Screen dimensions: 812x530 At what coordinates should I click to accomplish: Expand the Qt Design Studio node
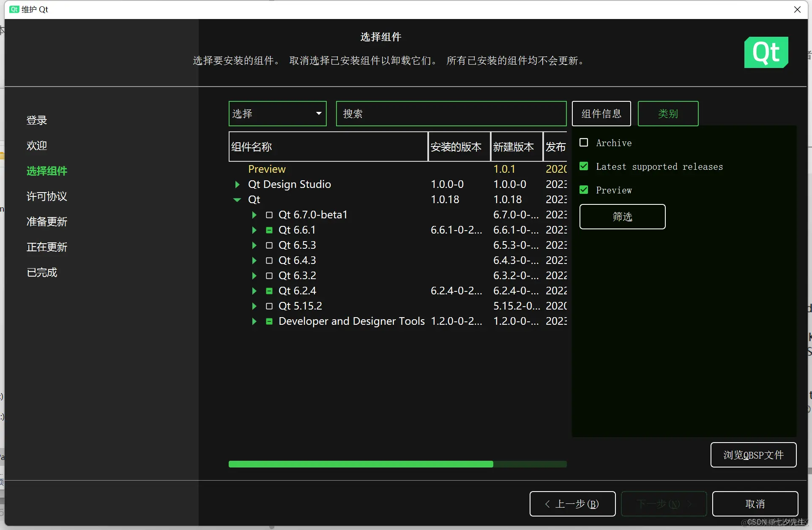pos(237,185)
